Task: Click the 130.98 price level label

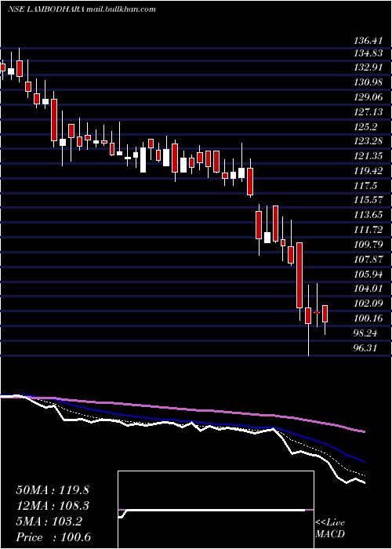Action: (x=369, y=82)
